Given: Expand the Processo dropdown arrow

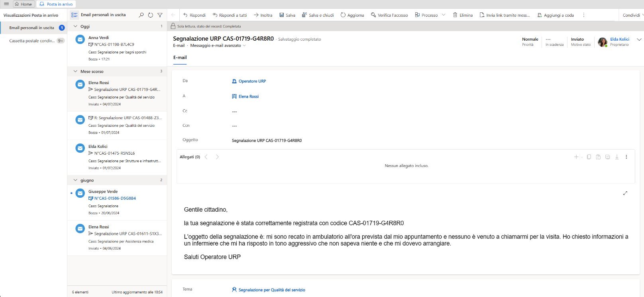Looking at the screenshot, I should pyautogui.click(x=444, y=15).
